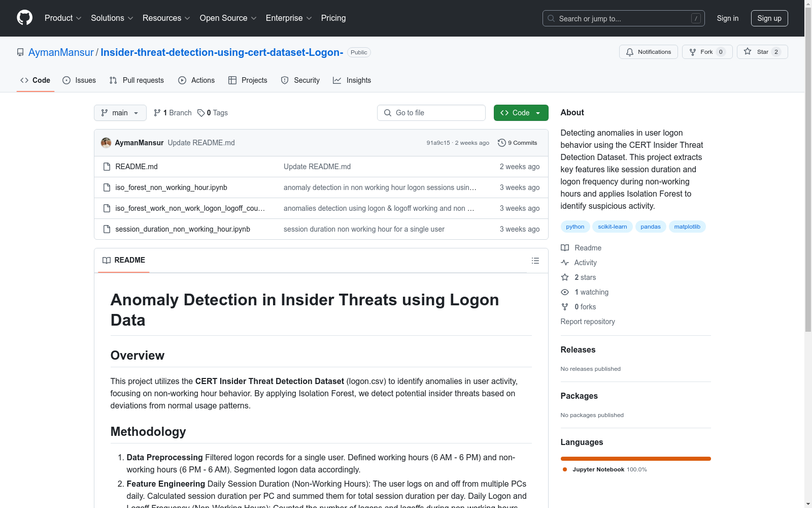812x508 pixels.
Task: Click the star icon in Star button
Action: (x=748, y=51)
